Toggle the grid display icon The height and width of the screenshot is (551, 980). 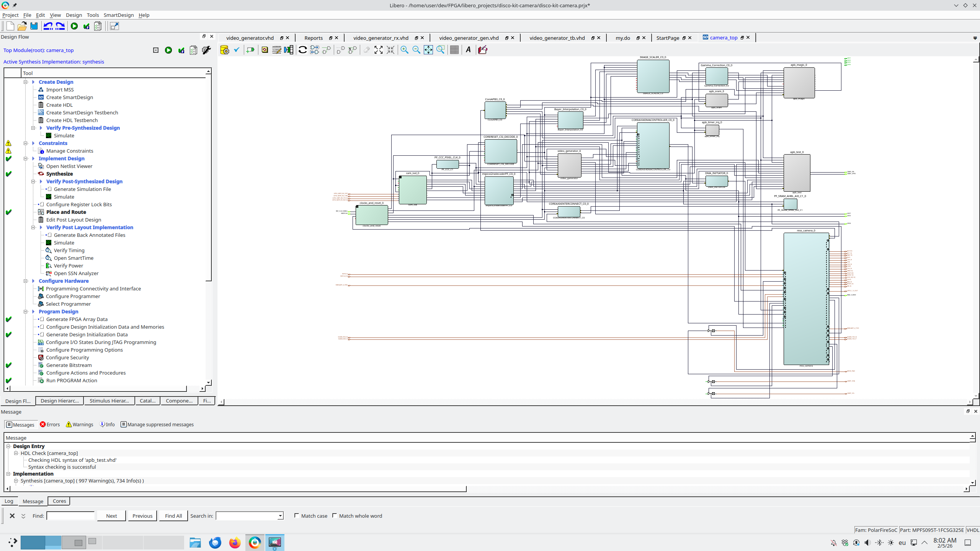[x=454, y=50]
